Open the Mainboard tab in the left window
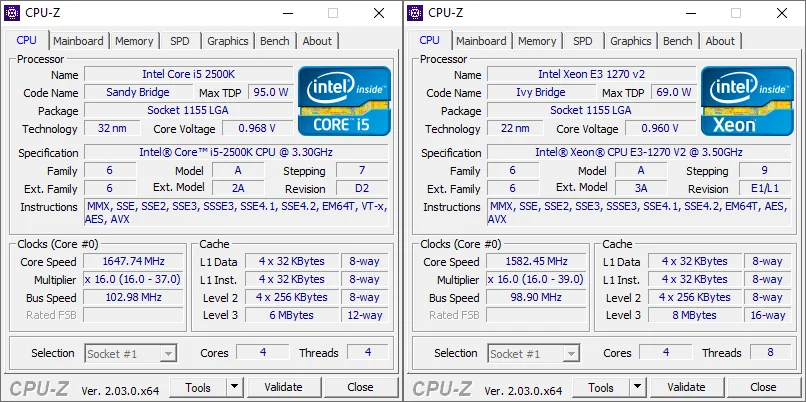This screenshot has height=402, width=806. (78, 41)
